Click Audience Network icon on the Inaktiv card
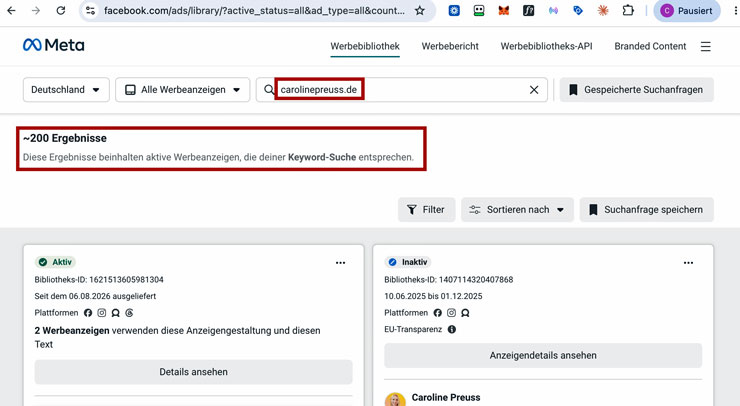This screenshot has height=406, width=740. (465, 313)
